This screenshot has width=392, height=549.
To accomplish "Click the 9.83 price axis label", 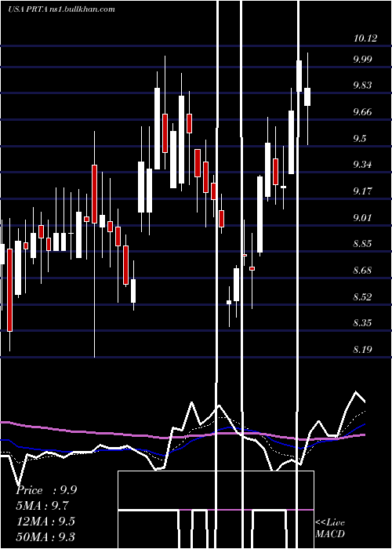I will pyautogui.click(x=362, y=85).
